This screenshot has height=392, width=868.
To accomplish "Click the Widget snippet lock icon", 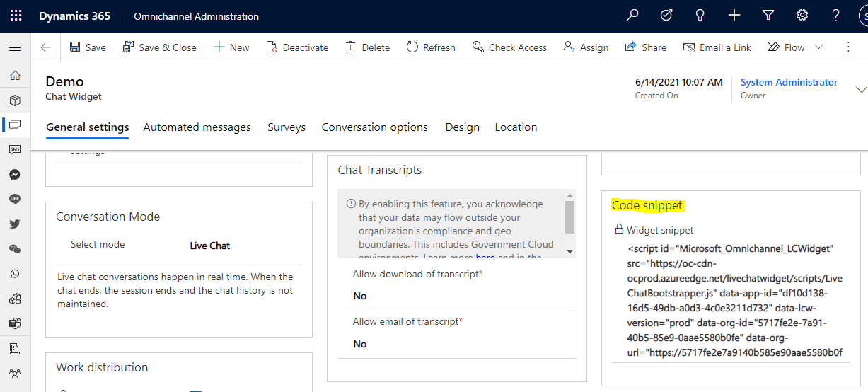I will pyautogui.click(x=619, y=230).
